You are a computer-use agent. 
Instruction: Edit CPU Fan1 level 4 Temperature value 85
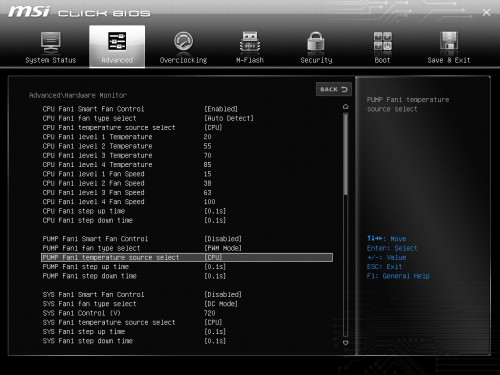pyautogui.click(x=208, y=165)
